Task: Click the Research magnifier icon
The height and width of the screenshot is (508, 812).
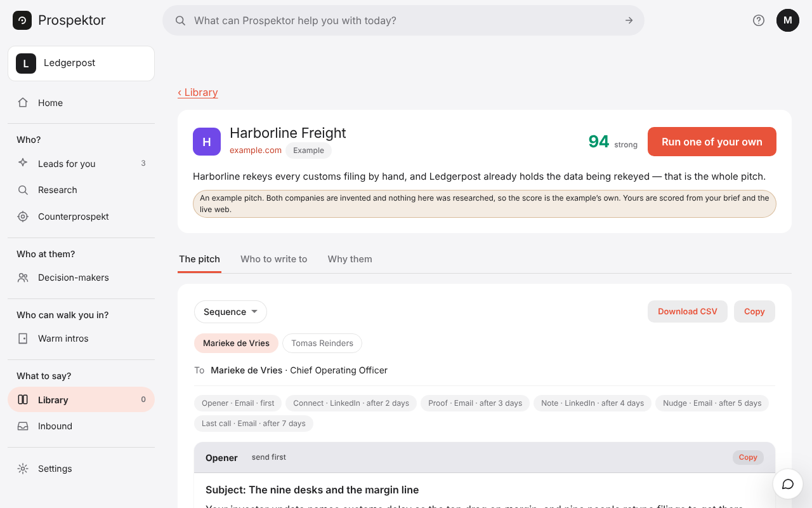Action: point(23,190)
